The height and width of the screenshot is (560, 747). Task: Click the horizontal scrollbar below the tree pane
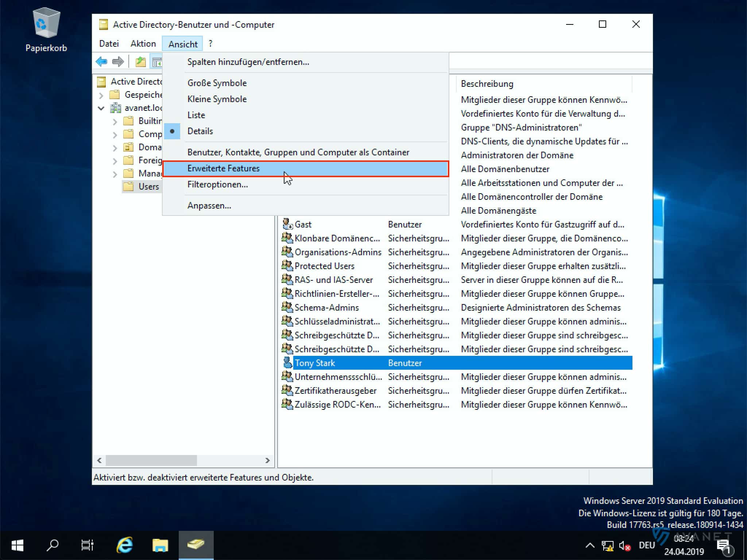151,460
